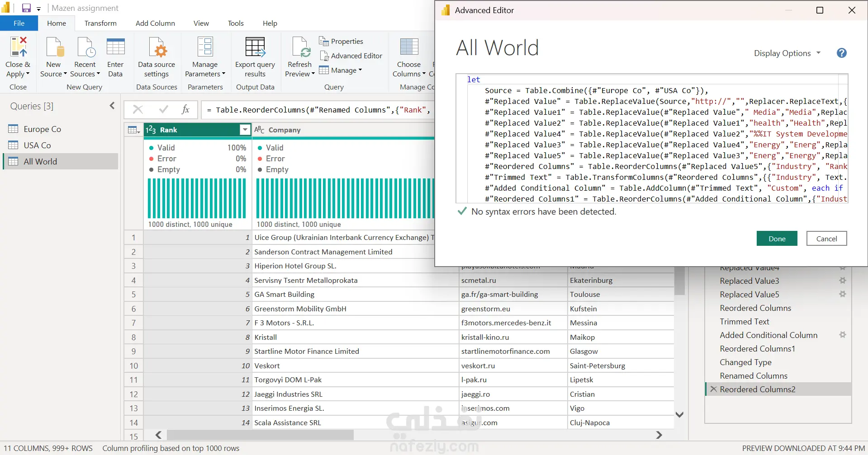The height and width of the screenshot is (455, 868).
Task: Click the Rank column data type icon
Action: click(151, 130)
